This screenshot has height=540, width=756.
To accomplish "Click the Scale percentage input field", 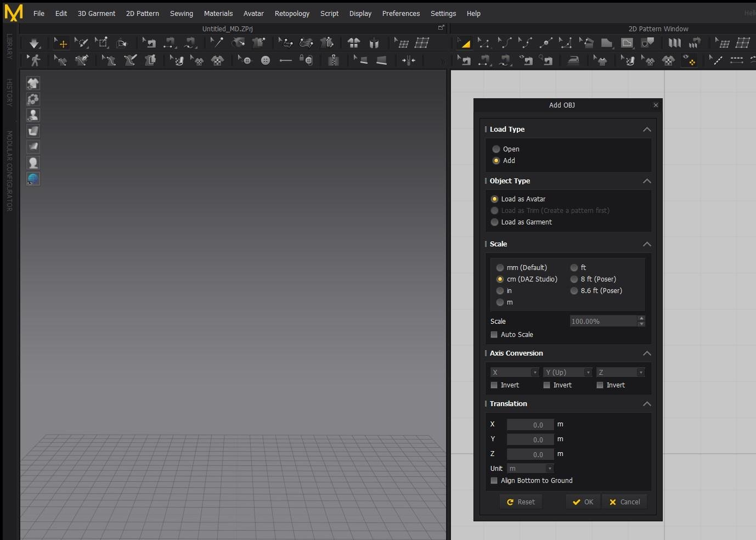I will tap(603, 322).
